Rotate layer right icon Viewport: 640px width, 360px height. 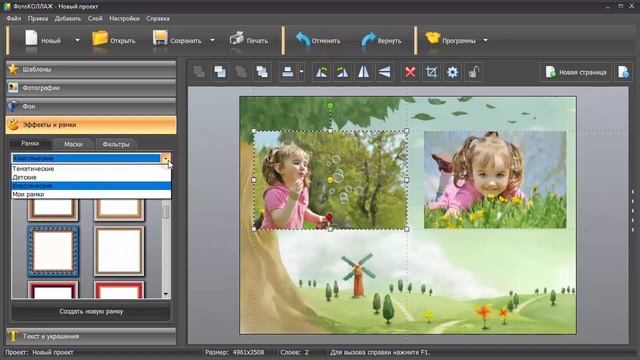point(342,72)
